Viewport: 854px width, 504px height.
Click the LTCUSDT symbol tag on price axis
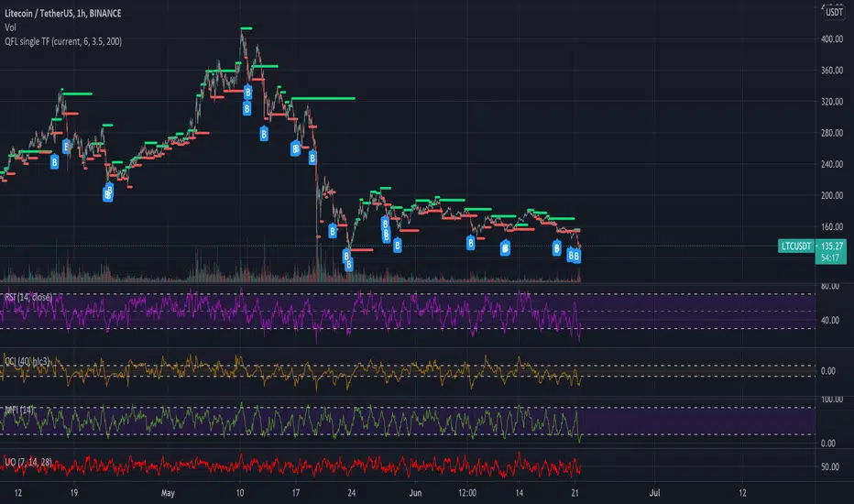[796, 247]
